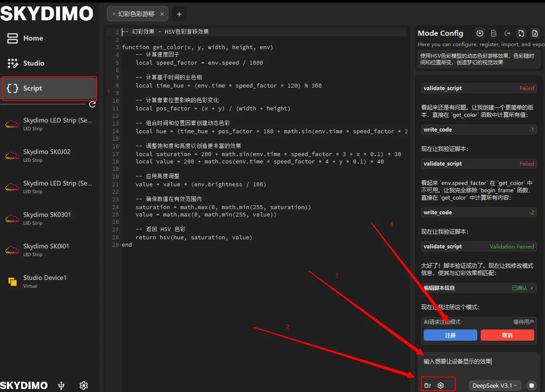545x392 pixels.
Task: Open AI chat settings gear icon
Action: (440, 385)
